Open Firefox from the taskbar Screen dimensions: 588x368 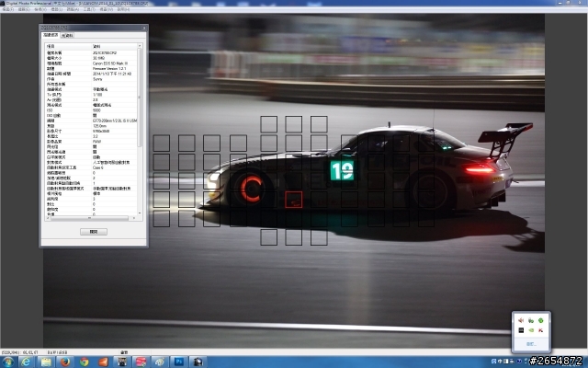click(65, 361)
